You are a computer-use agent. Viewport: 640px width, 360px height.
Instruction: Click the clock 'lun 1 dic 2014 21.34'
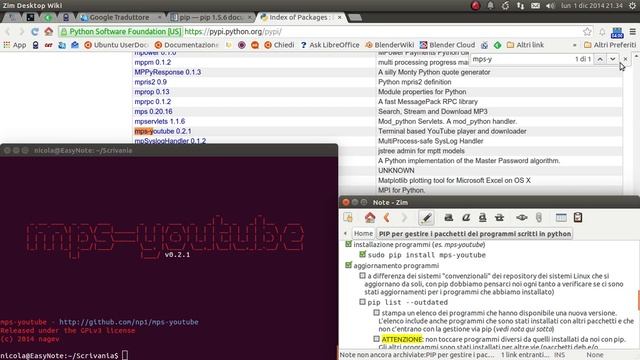[591, 6]
